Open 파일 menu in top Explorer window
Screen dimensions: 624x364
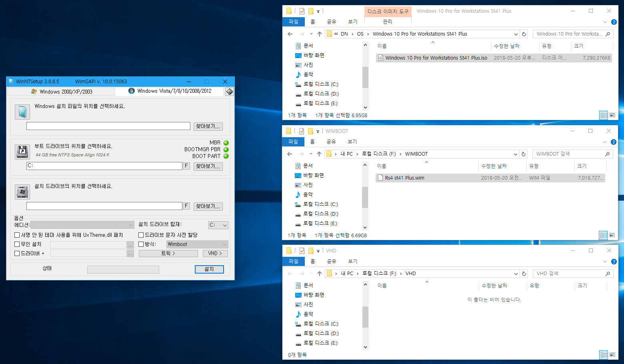coord(294,22)
